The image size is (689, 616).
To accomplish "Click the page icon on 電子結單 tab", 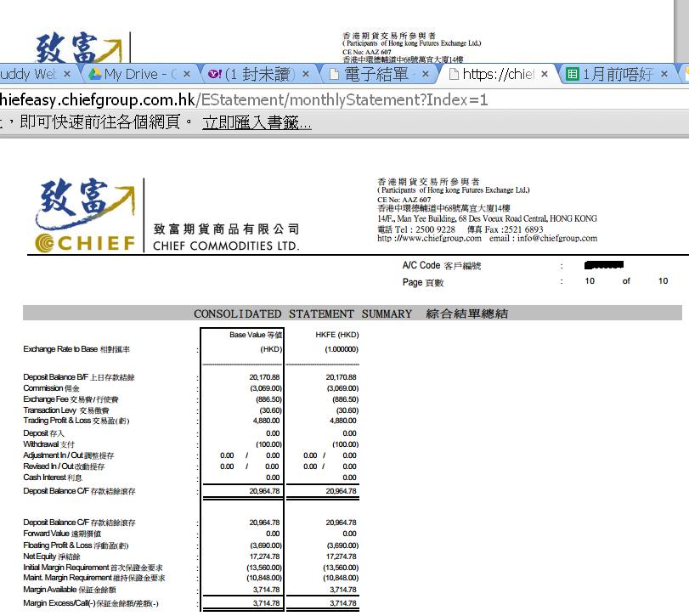I will [x=335, y=74].
